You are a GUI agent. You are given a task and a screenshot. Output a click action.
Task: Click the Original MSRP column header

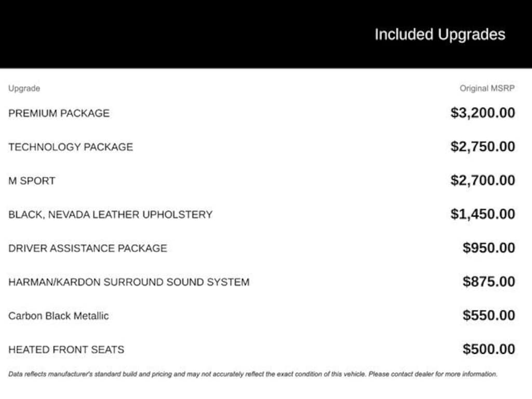487,88
